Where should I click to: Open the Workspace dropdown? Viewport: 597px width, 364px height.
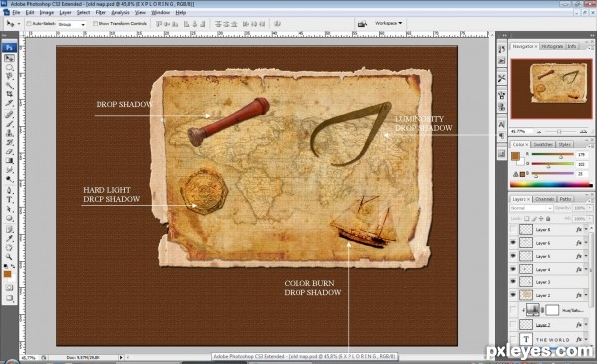pos(388,23)
